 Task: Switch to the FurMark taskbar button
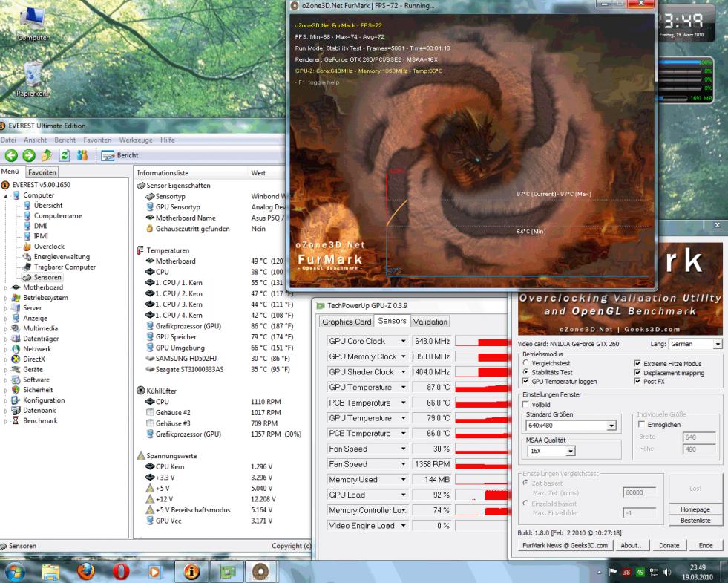tap(261, 572)
